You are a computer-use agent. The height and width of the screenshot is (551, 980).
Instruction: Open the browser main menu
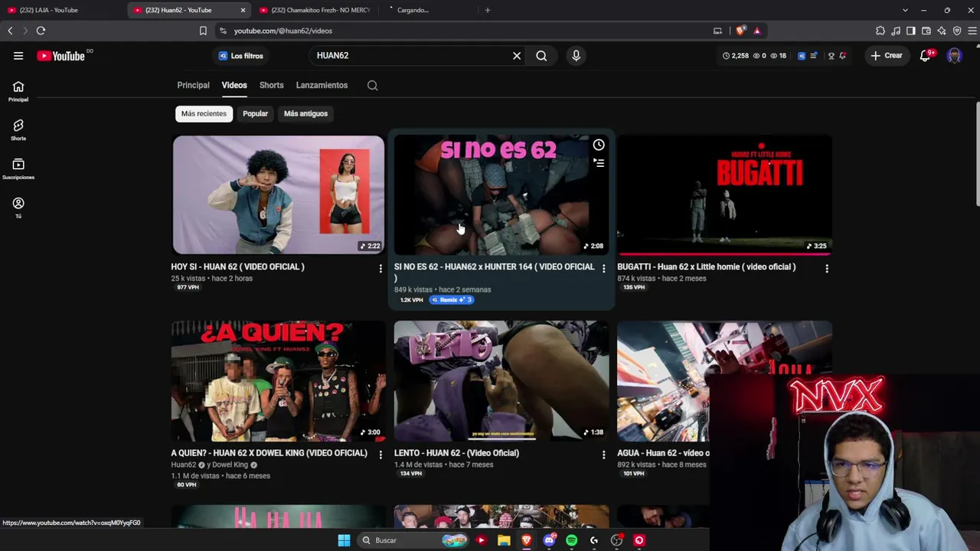pyautogui.click(x=972, y=31)
